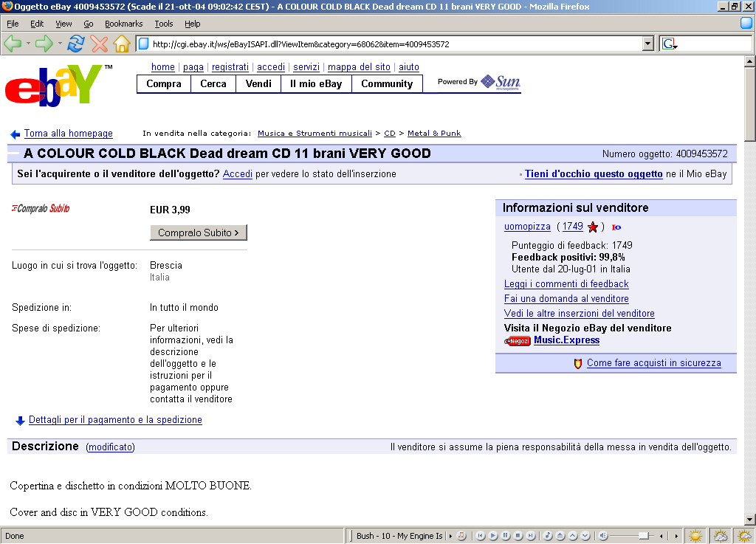The width and height of the screenshot is (756, 544).
Task: Open the URL history dropdown arrow
Action: 648,44
